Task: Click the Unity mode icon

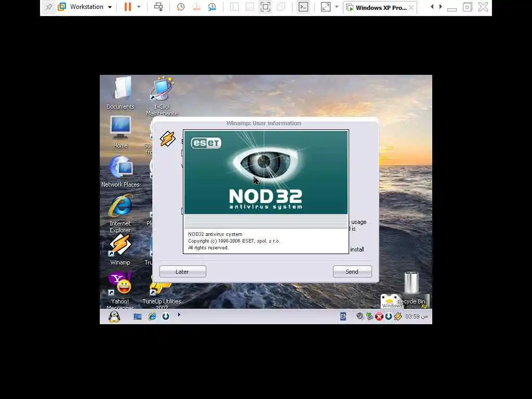Action: tap(281, 7)
